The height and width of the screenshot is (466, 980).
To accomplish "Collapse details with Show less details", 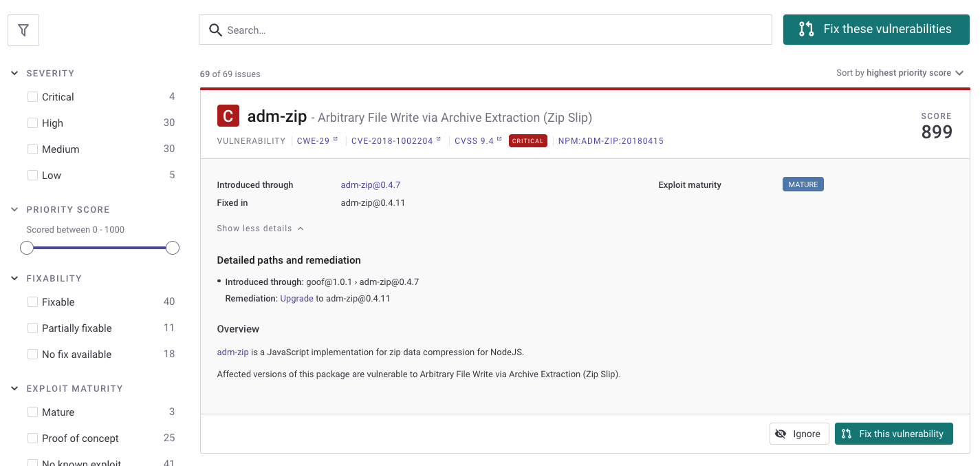I will tap(260, 229).
